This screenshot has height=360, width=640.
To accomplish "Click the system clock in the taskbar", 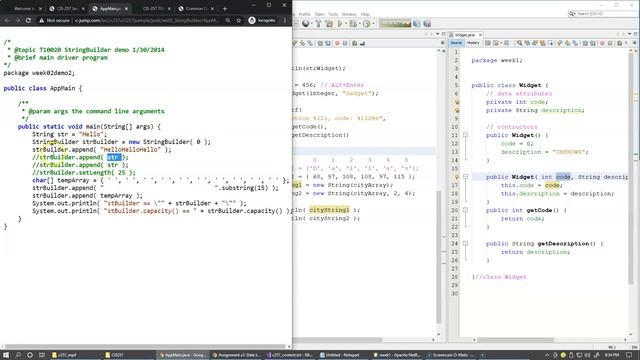I will pyautogui.click(x=612, y=355).
